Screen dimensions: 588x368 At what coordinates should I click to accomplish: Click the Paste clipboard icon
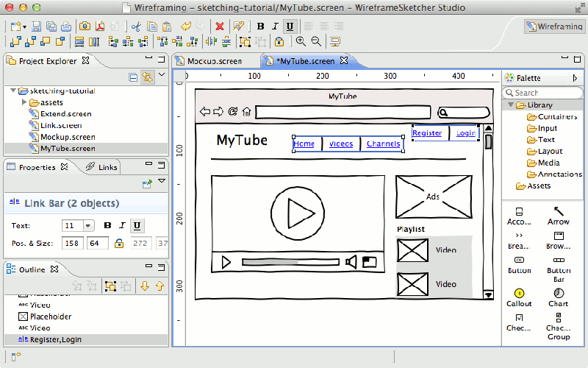pyautogui.click(x=167, y=26)
